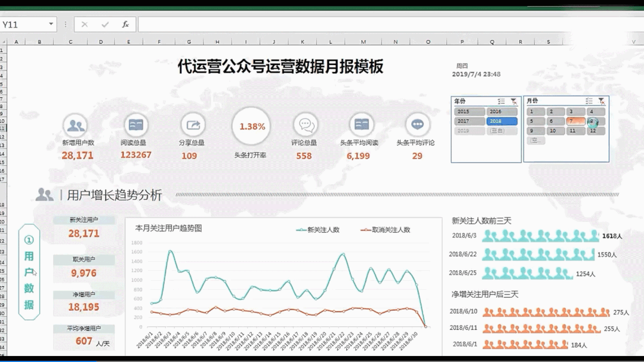Click the 新增用户数 user-pair icon
Image resolution: width=644 pixels, height=362 pixels.
pos(74,126)
